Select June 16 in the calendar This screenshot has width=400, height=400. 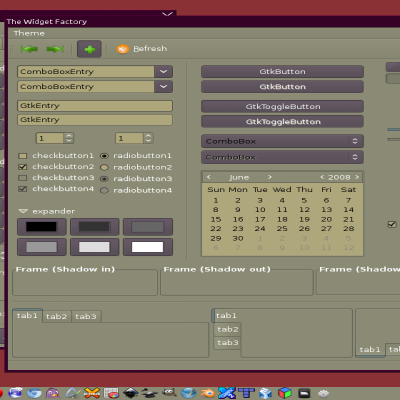pos(238,219)
